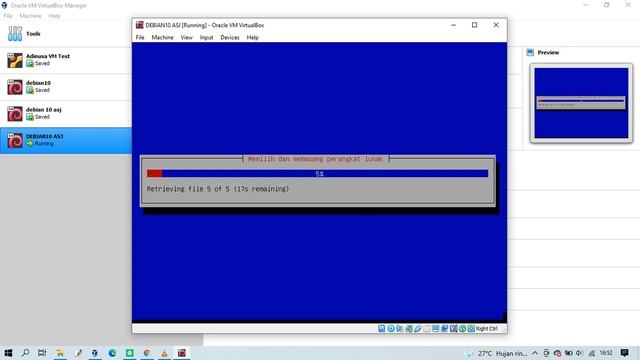Open the weather widget showing 27°C
The height and width of the screenshot is (360, 640).
[x=497, y=353]
